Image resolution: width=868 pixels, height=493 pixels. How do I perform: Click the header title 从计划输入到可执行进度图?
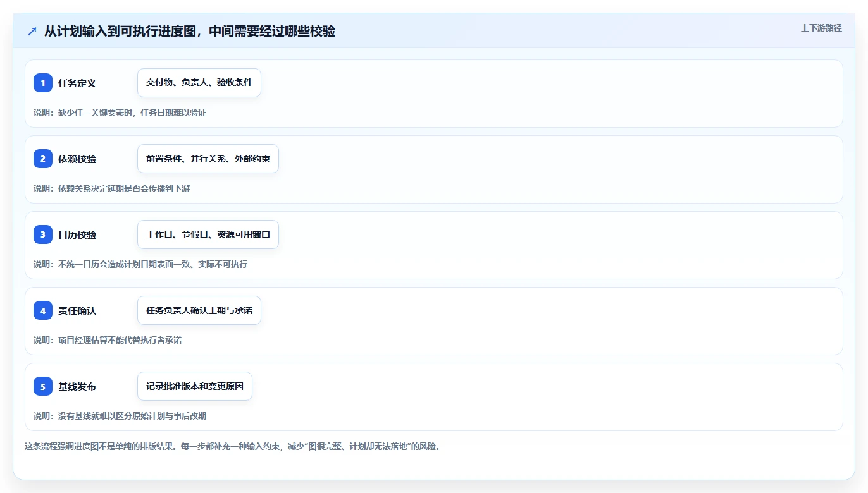[x=190, y=31]
